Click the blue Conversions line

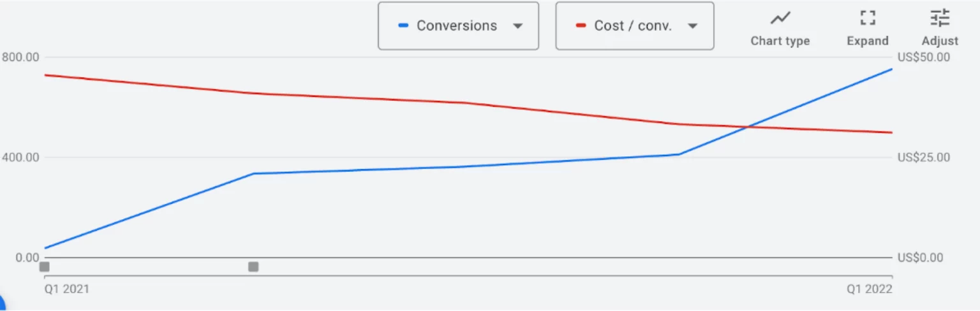[466, 166]
